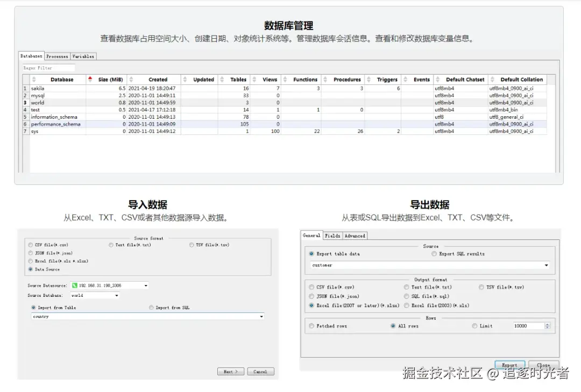Image resolution: width=581 pixels, height=392 pixels.
Task: Click the Next button in import wizard
Action: pyautogui.click(x=230, y=370)
